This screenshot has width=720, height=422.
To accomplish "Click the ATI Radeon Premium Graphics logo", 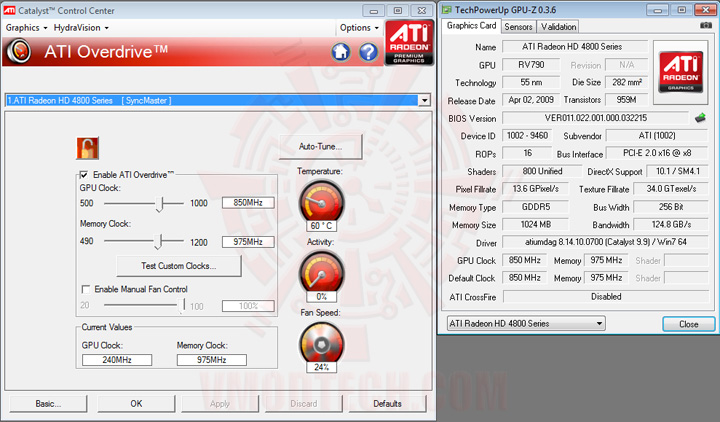I will (x=409, y=42).
